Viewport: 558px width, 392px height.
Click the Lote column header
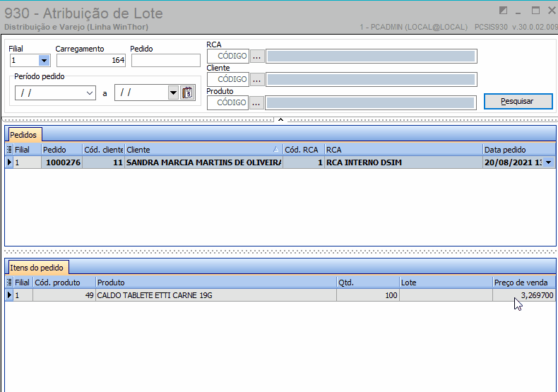pyautogui.click(x=446, y=283)
